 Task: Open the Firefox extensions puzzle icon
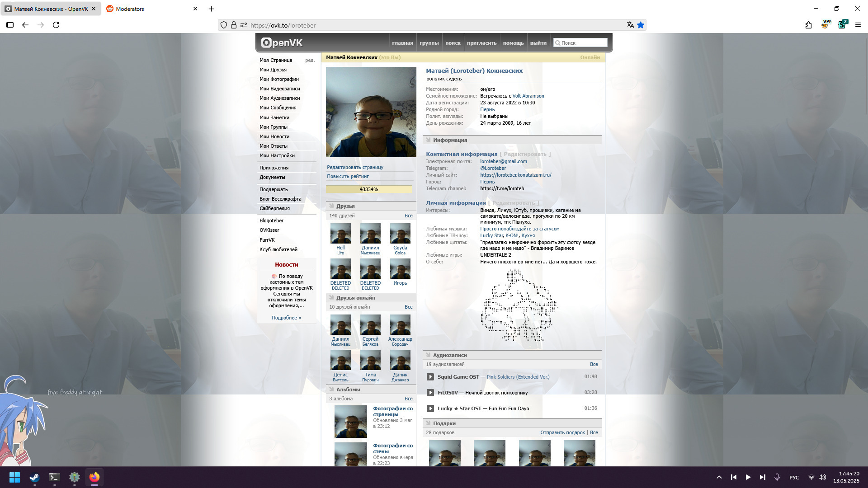tap(808, 25)
